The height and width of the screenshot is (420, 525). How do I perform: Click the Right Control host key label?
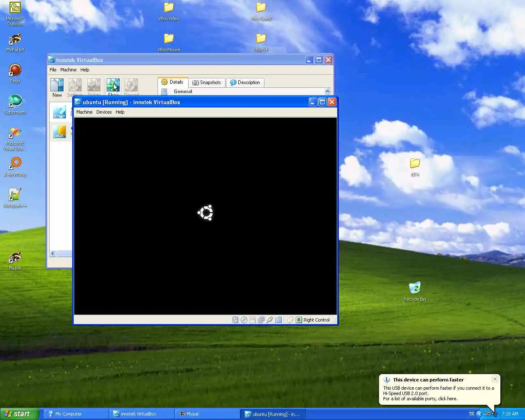pos(316,320)
